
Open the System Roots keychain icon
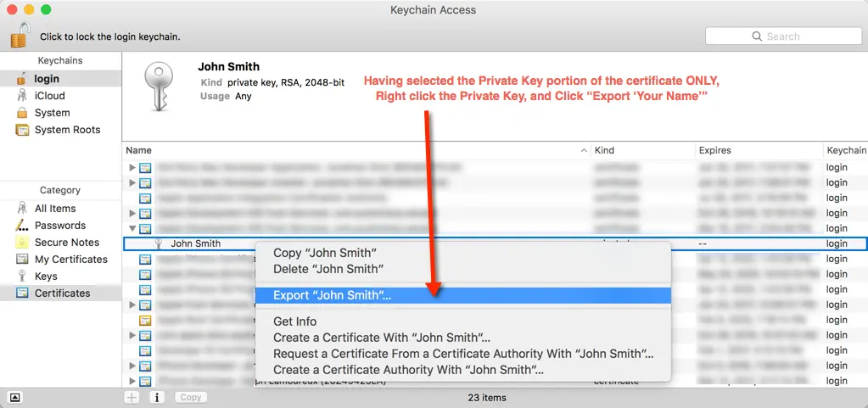(x=22, y=130)
